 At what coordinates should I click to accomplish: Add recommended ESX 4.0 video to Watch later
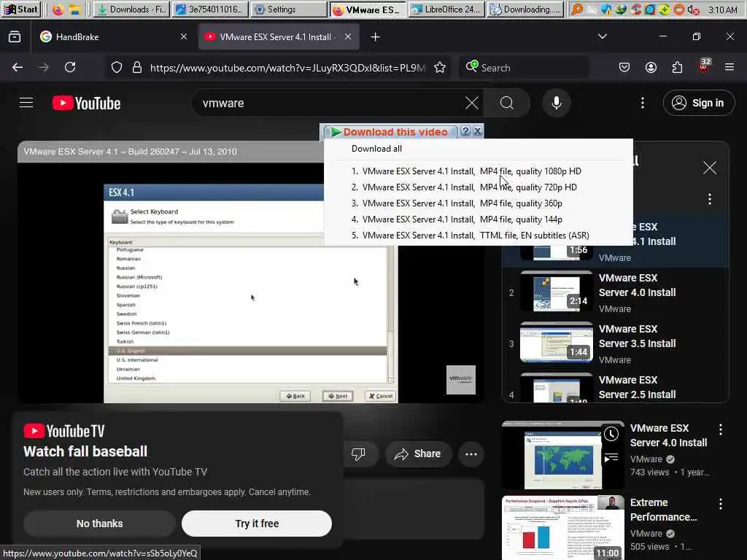tap(611, 434)
